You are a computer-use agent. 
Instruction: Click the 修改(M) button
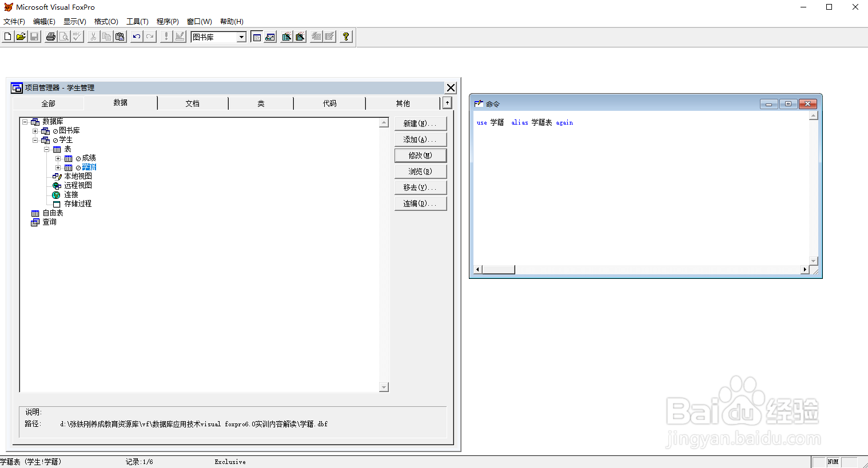tap(420, 155)
